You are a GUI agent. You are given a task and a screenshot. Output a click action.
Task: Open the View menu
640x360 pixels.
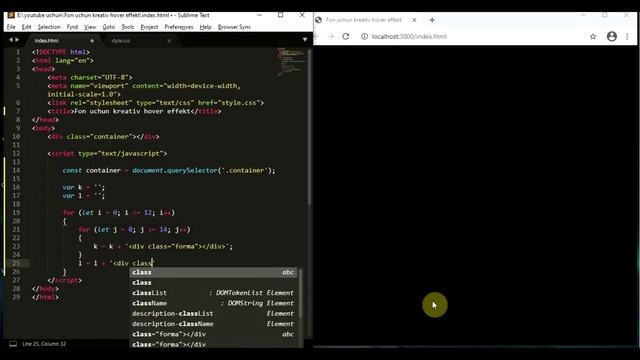click(90, 27)
